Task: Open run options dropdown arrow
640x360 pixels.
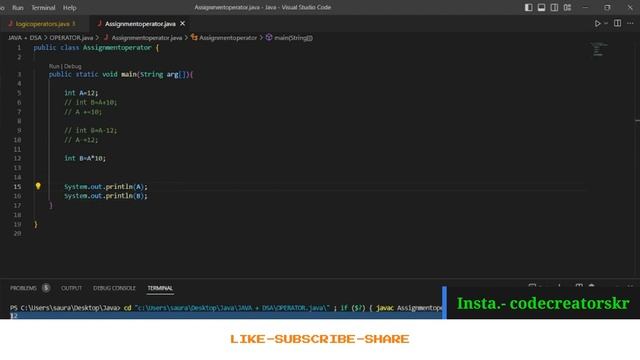Action: (606, 24)
